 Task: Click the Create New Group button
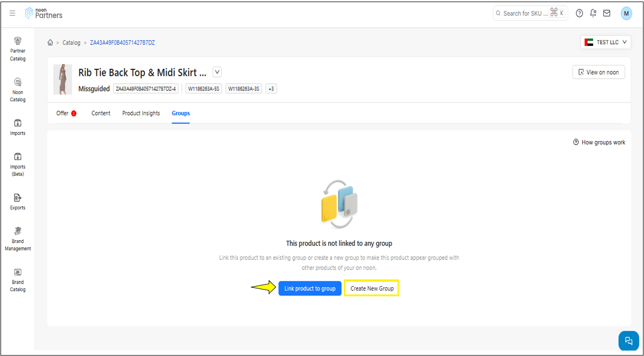(x=371, y=288)
